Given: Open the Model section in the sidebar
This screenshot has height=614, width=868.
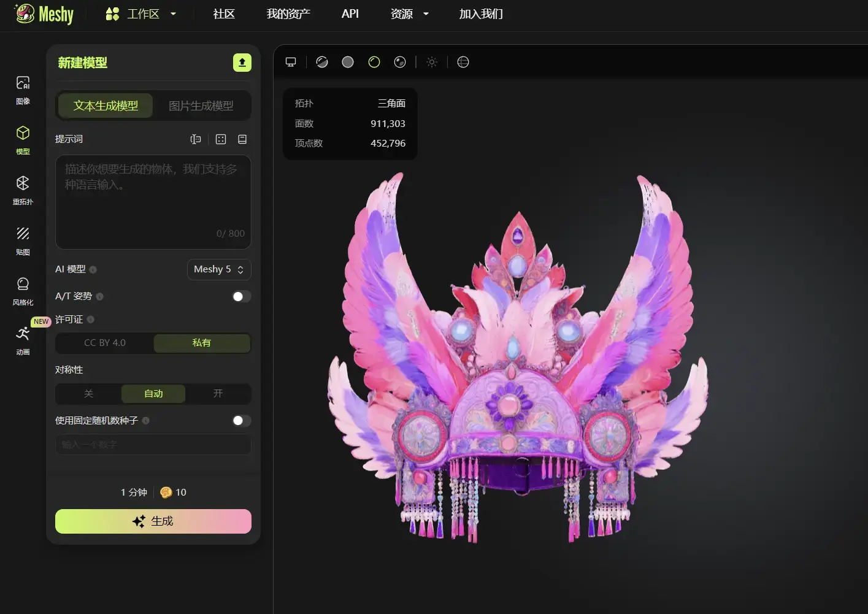Looking at the screenshot, I should 23,139.
